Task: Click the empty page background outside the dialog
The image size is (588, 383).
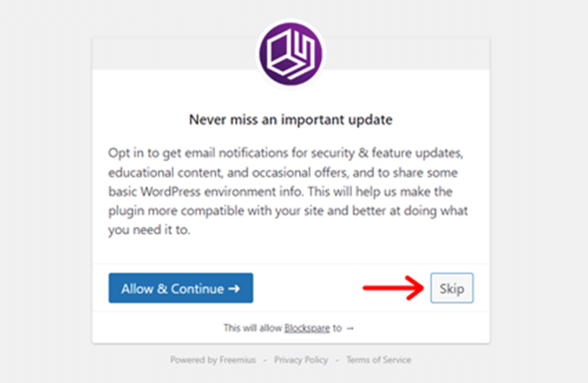Action: [x=45, y=187]
